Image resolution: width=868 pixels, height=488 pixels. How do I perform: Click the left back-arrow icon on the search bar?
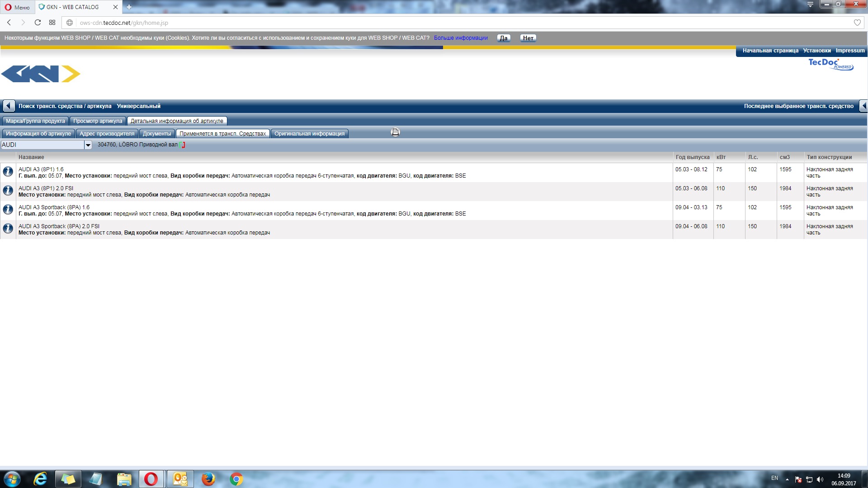tap(9, 106)
